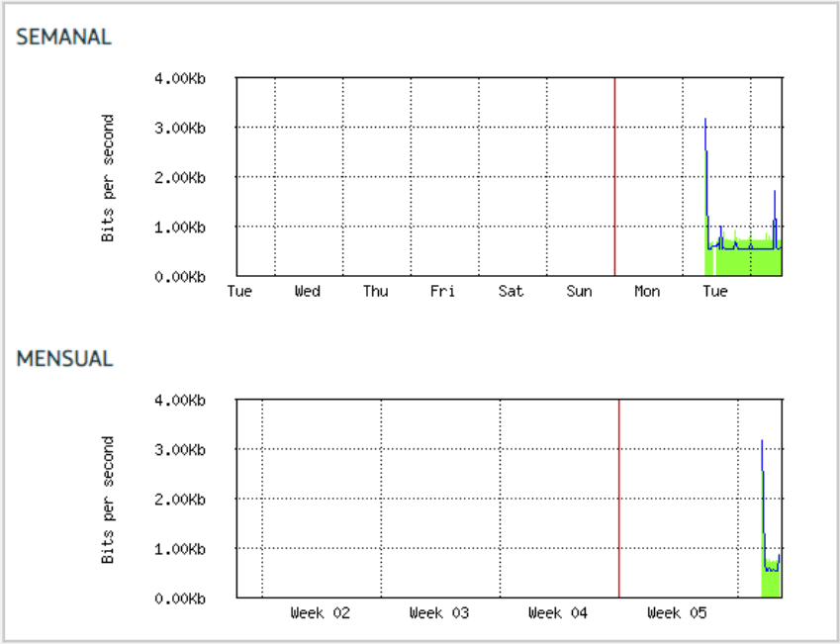Select the Sun axis label
The width and height of the screenshot is (840, 644).
[x=579, y=291]
